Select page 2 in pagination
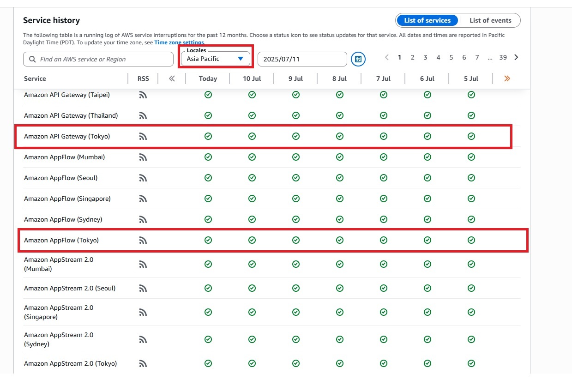The image size is (572, 392). coord(412,58)
